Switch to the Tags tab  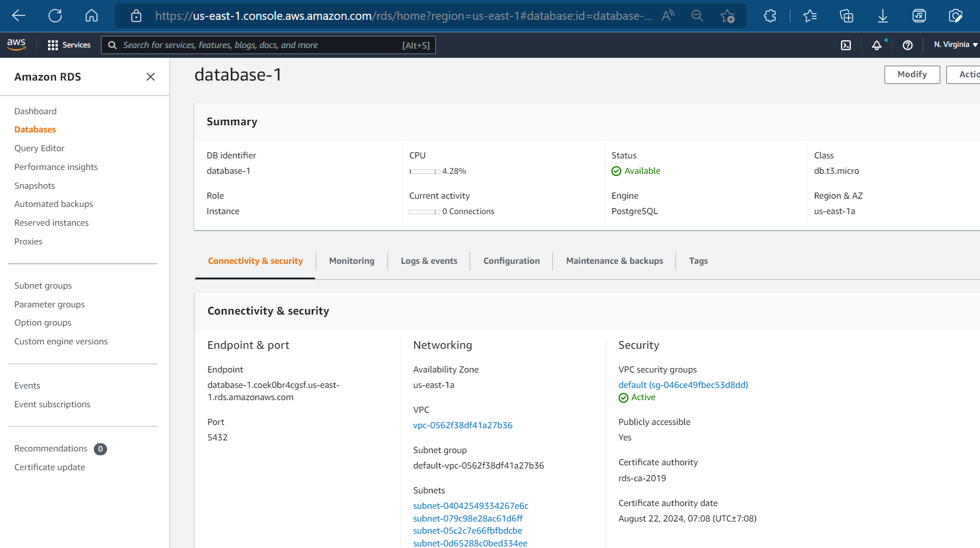[x=699, y=261]
